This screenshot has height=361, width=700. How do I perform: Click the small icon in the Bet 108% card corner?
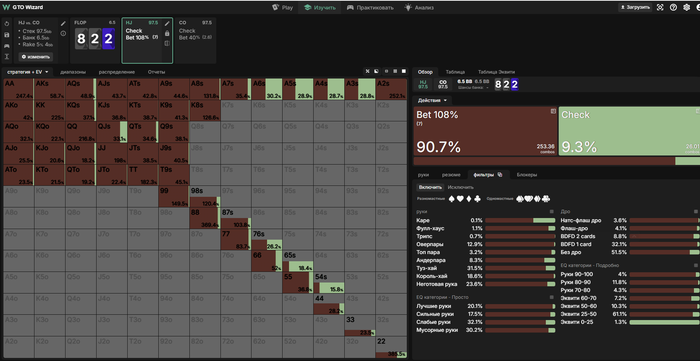[553, 111]
